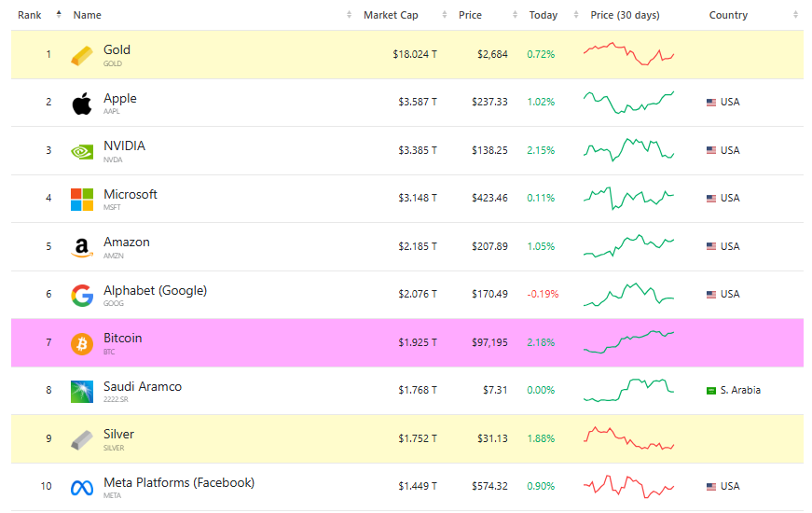The height and width of the screenshot is (513, 812).
Task: Click Apple's 30-day price chart
Action: [x=628, y=102]
